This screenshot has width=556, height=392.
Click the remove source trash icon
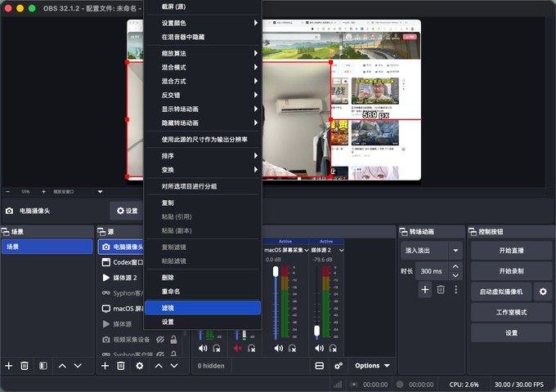(x=120, y=365)
